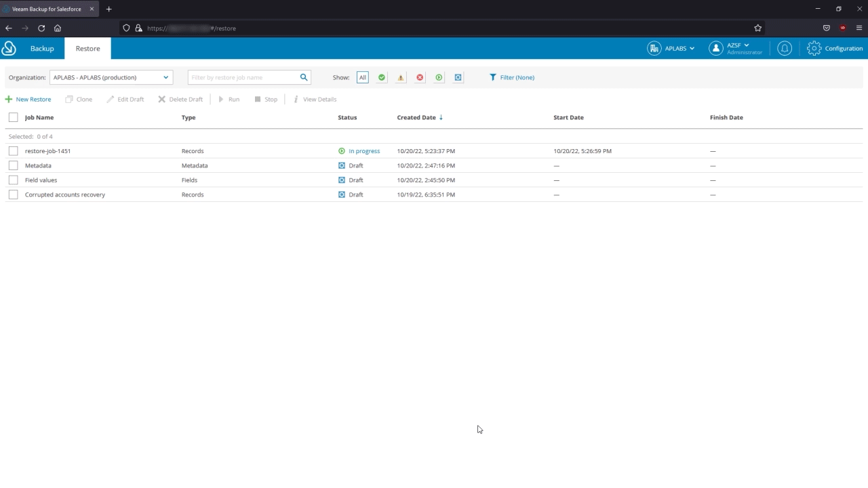Click the Draft status of Metadata job
Screen dimensions: 868x488
click(356, 165)
